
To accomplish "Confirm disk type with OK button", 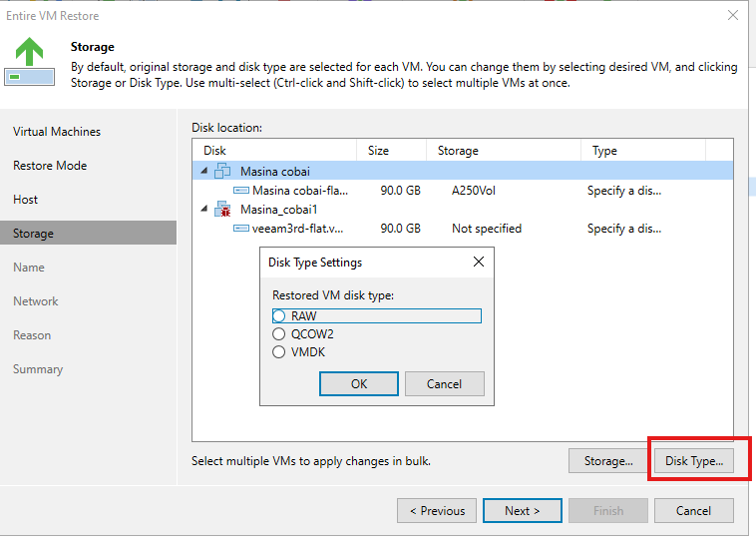I will tap(359, 383).
